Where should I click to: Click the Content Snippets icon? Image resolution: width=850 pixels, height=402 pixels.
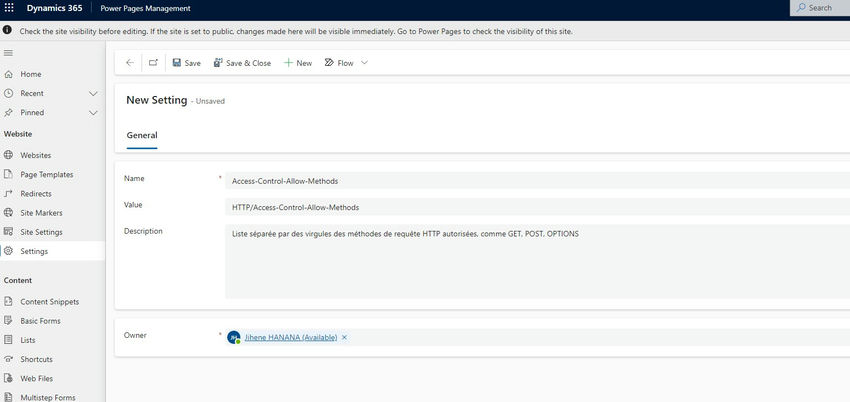[x=8, y=302]
